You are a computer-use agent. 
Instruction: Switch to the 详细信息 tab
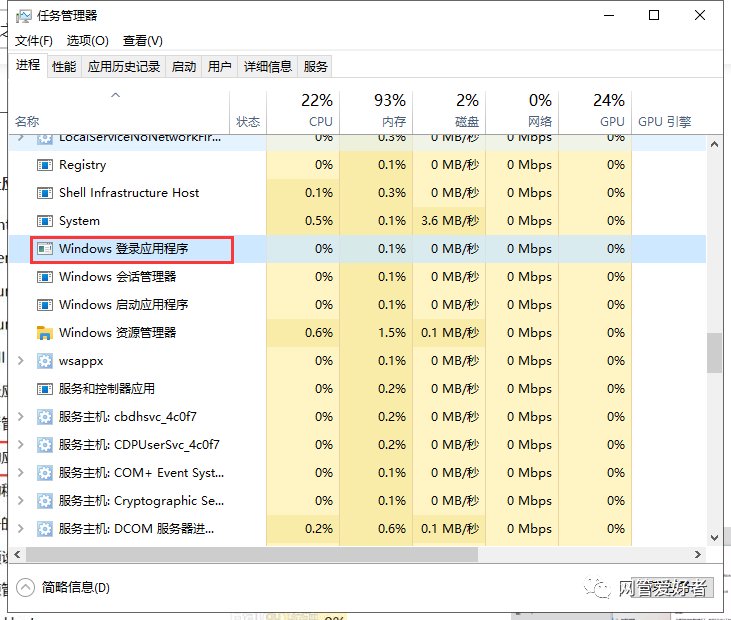coord(268,67)
